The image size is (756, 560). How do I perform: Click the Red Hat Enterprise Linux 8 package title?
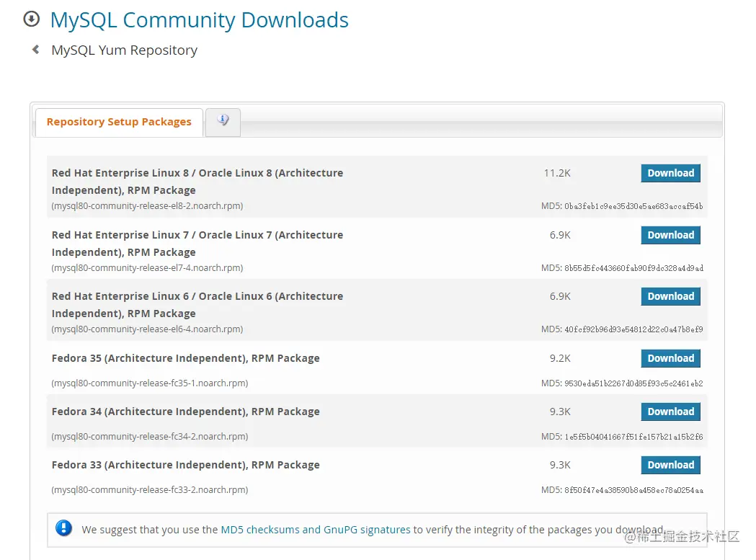pos(197,182)
